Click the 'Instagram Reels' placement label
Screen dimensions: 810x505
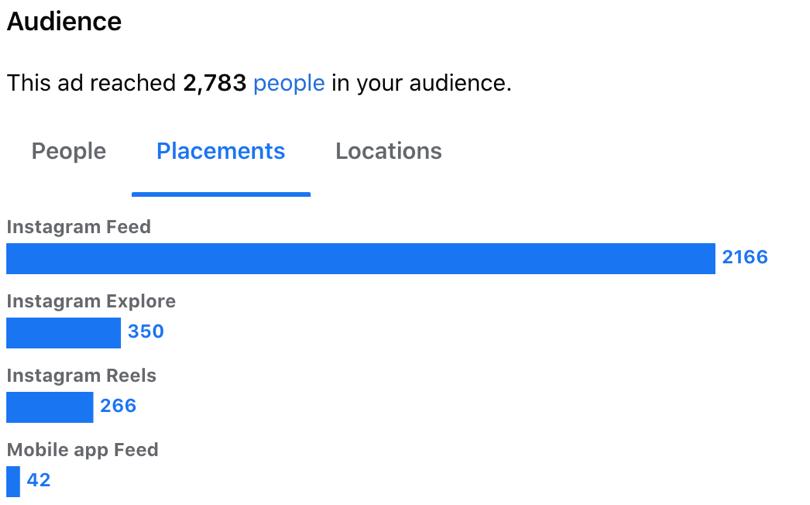[81, 376]
